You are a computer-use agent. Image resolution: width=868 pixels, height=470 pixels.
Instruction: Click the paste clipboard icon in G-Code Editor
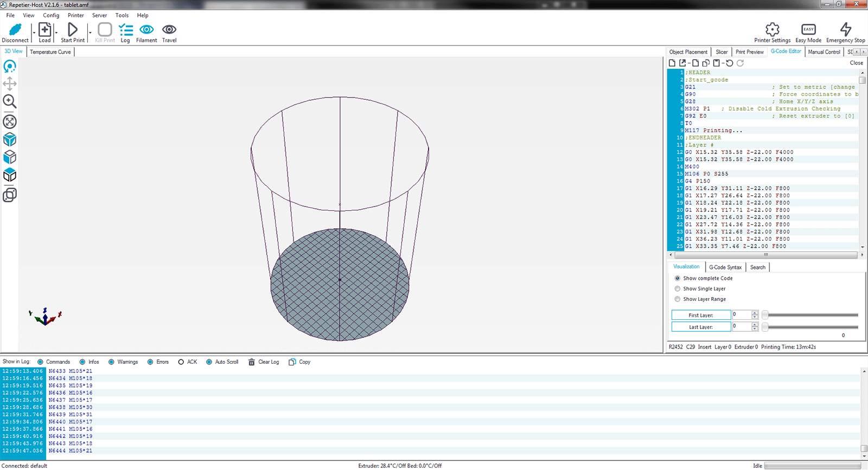pyautogui.click(x=716, y=63)
